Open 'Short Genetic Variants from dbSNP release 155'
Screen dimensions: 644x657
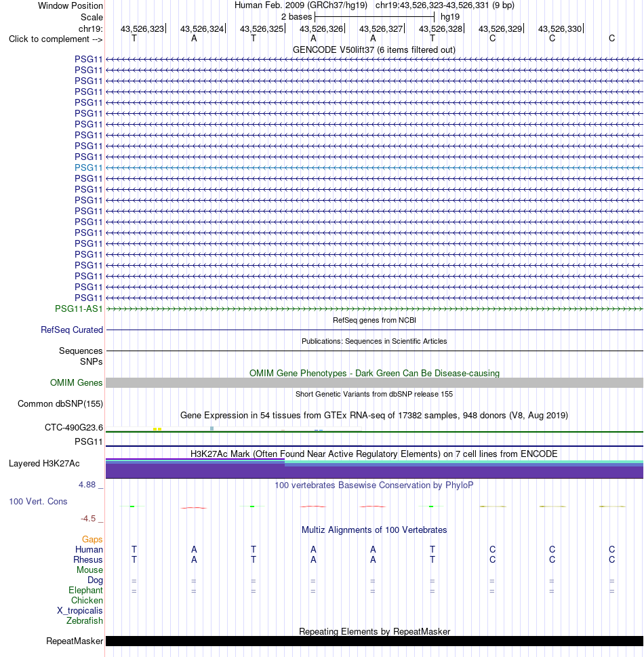[x=374, y=394]
